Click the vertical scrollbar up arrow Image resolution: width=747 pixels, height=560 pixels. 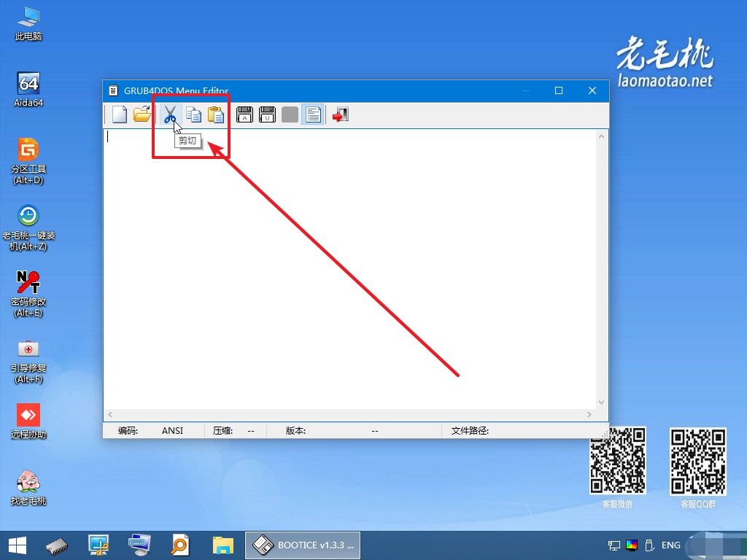click(601, 136)
